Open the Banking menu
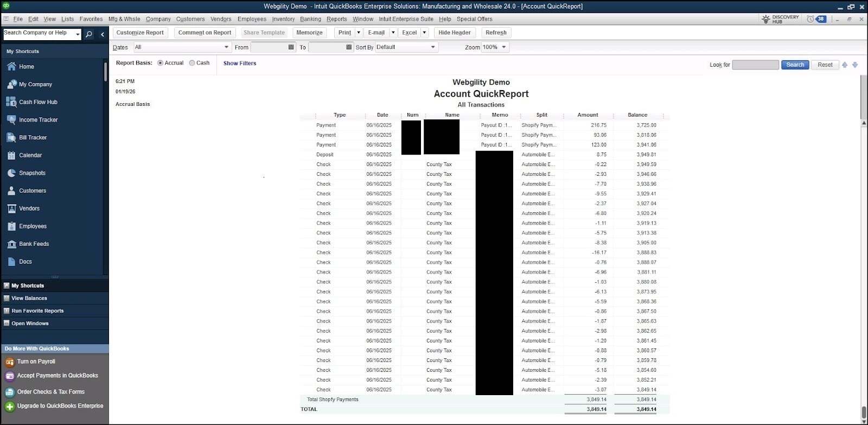Screen dimensions: 868x425 click(310, 19)
